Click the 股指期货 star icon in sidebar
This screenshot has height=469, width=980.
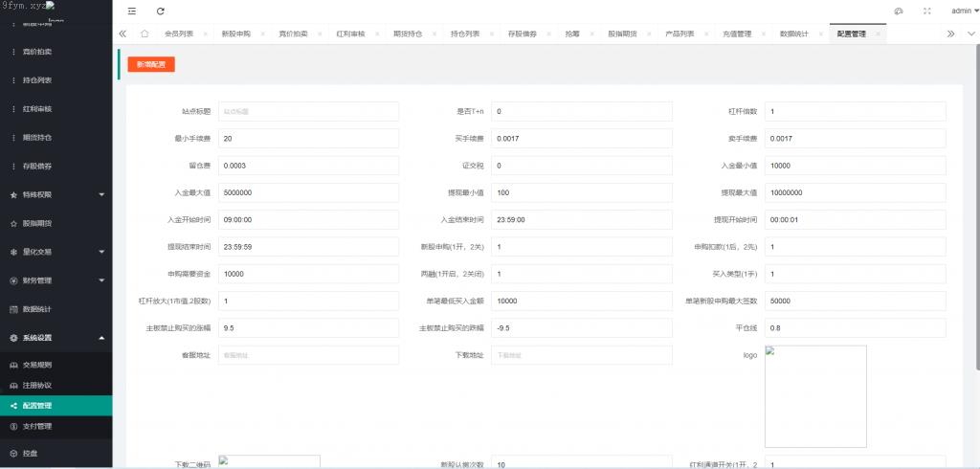tap(13, 223)
